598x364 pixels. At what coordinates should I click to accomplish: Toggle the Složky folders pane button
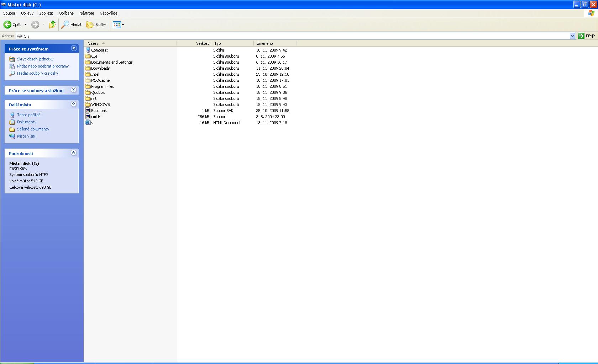(x=96, y=25)
